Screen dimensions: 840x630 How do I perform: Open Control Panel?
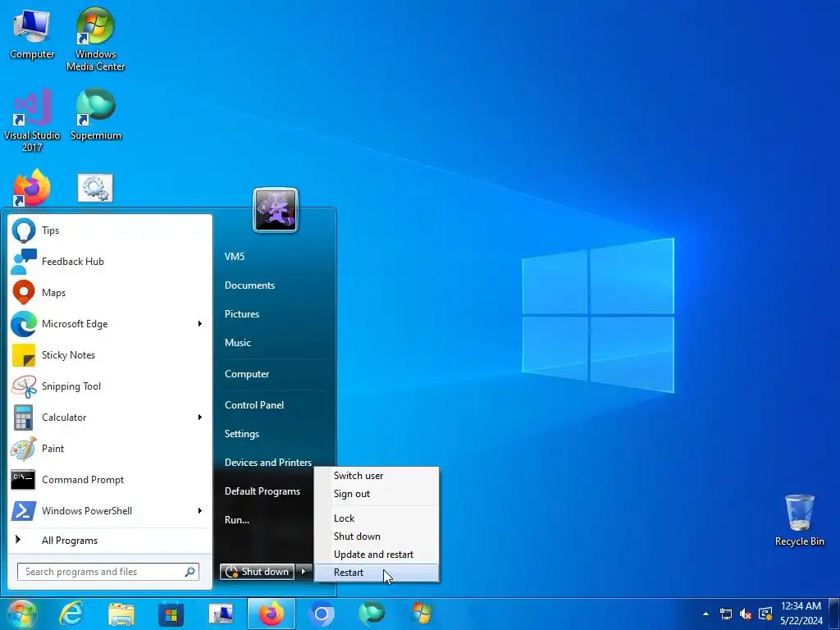(x=254, y=404)
